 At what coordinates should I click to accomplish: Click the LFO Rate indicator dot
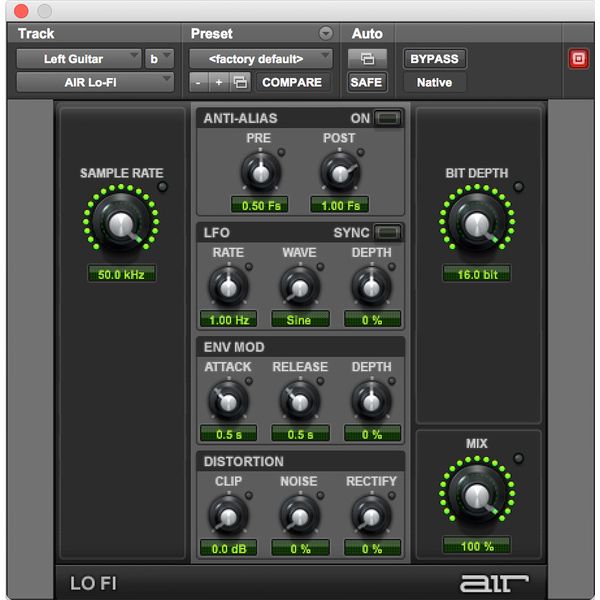click(x=249, y=267)
